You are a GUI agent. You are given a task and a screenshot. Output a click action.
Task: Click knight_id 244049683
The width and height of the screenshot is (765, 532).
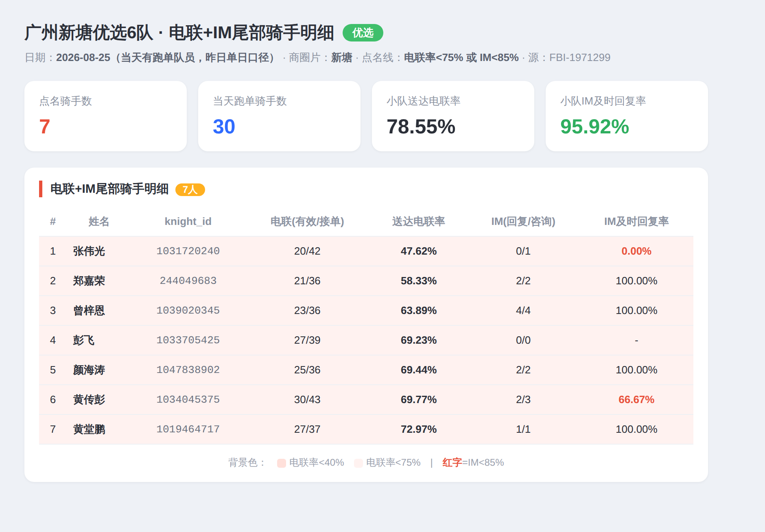(x=188, y=281)
